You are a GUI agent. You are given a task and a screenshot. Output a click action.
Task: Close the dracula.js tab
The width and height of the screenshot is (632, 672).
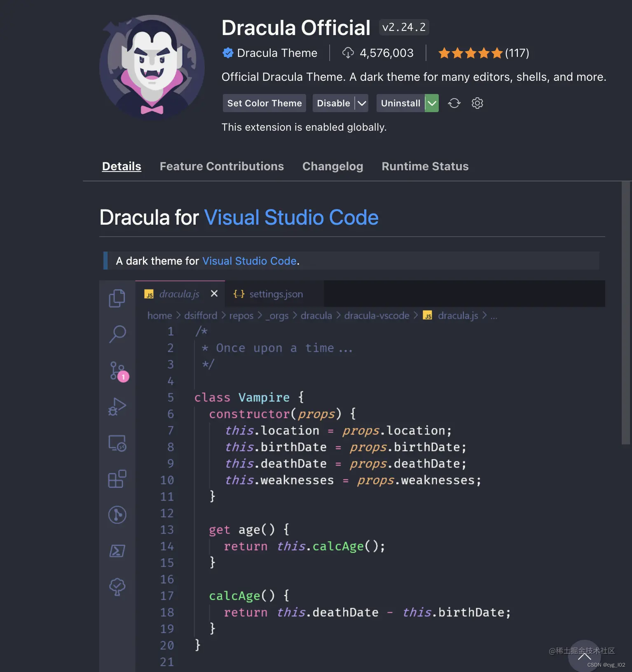pyautogui.click(x=214, y=294)
